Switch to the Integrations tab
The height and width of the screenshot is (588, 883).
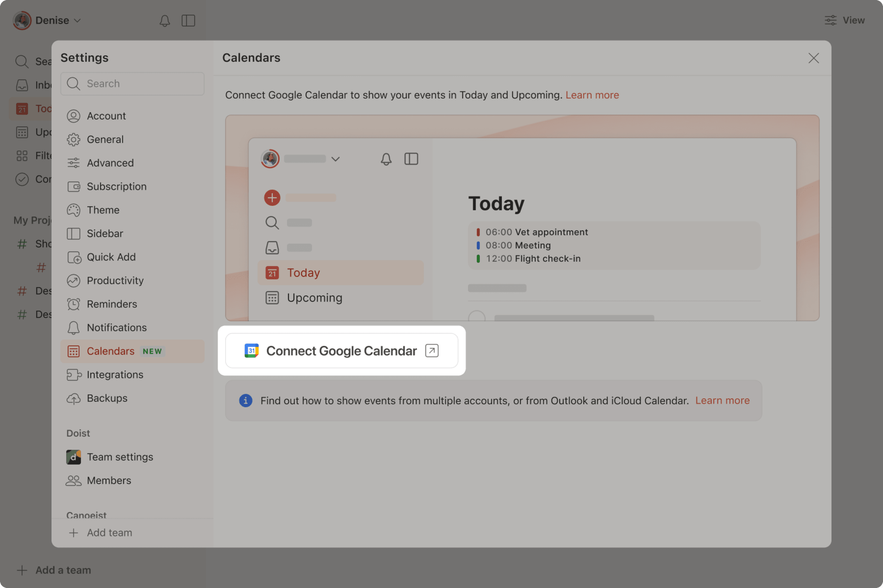pyautogui.click(x=114, y=375)
